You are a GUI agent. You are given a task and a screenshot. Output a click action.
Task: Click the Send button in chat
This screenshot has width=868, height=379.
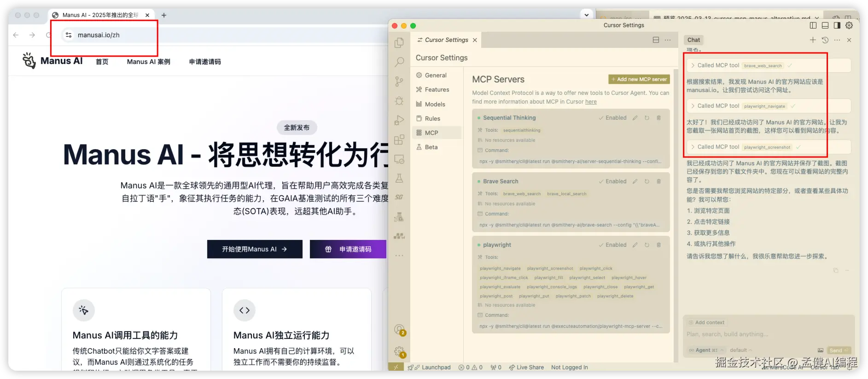(x=839, y=350)
